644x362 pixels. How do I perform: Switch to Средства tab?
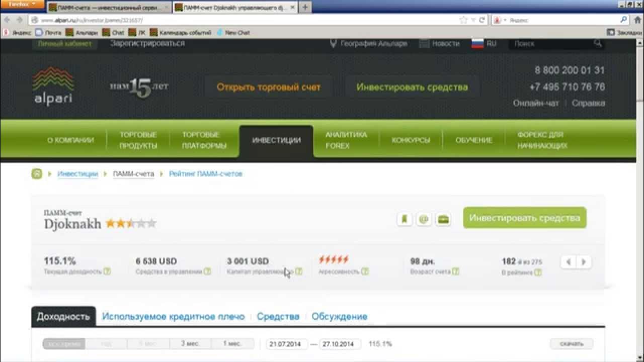278,316
